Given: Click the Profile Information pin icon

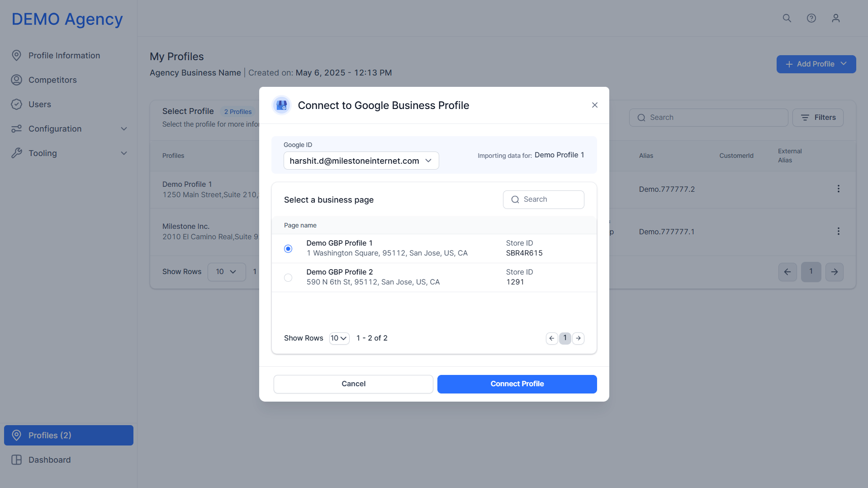Looking at the screenshot, I should coord(16,56).
